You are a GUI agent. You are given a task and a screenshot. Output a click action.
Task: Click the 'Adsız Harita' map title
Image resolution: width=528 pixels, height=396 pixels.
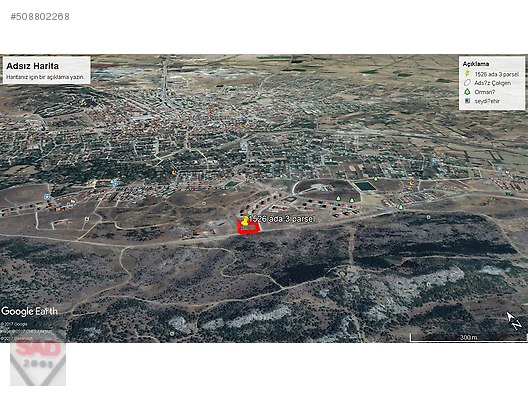[32, 66]
